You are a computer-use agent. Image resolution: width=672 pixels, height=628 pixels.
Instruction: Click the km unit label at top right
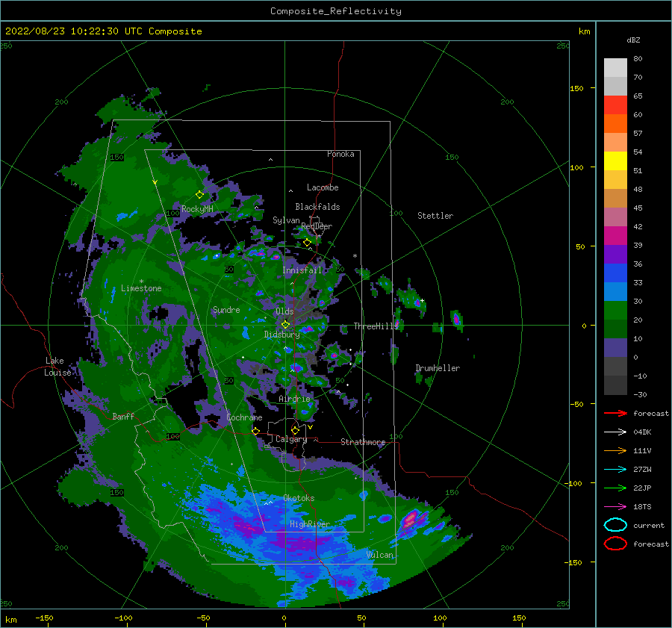[584, 31]
